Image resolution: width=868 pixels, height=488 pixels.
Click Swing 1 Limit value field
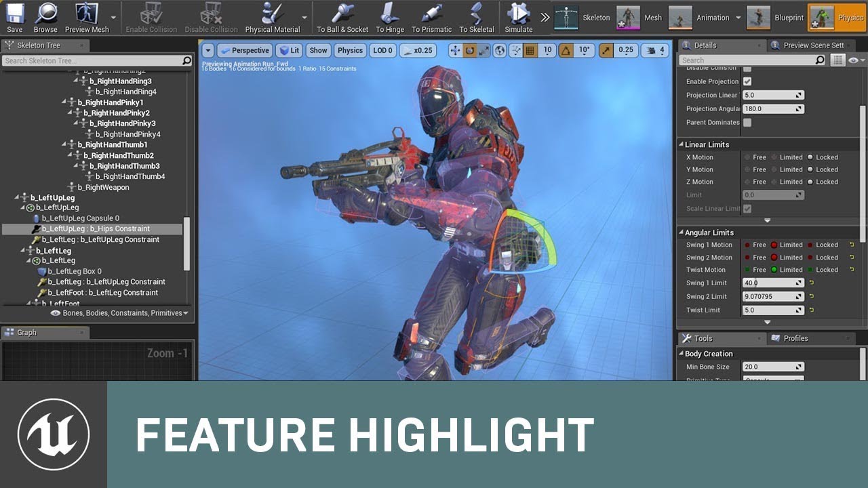(x=772, y=283)
